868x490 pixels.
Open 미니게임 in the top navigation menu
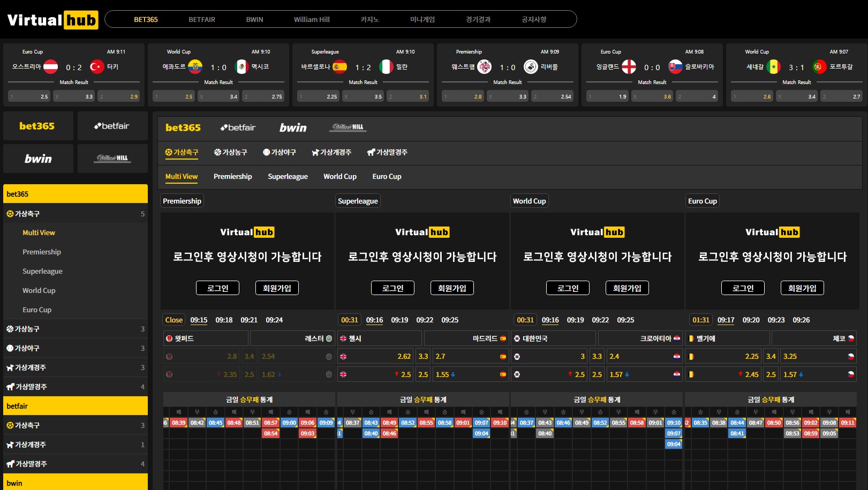[422, 19]
